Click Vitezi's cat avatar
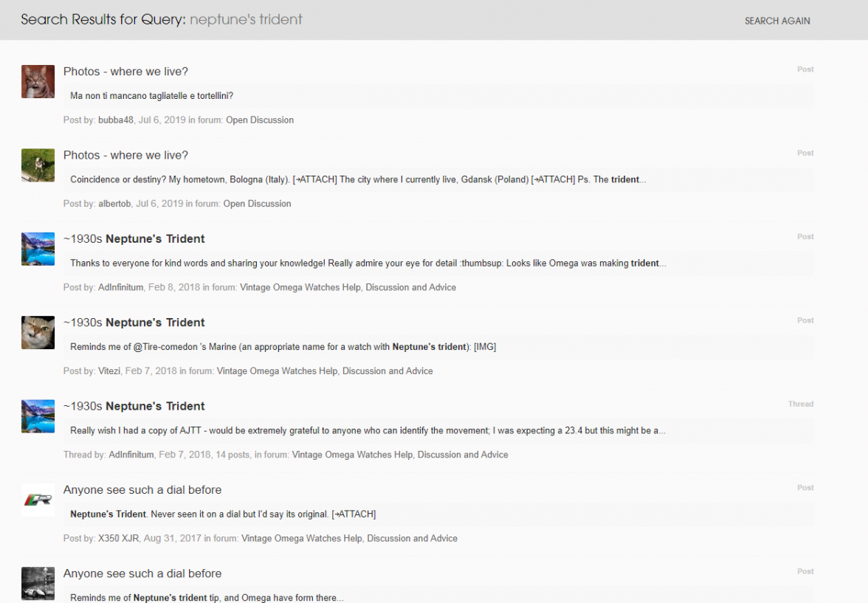This screenshot has height=603, width=868. coord(38,332)
